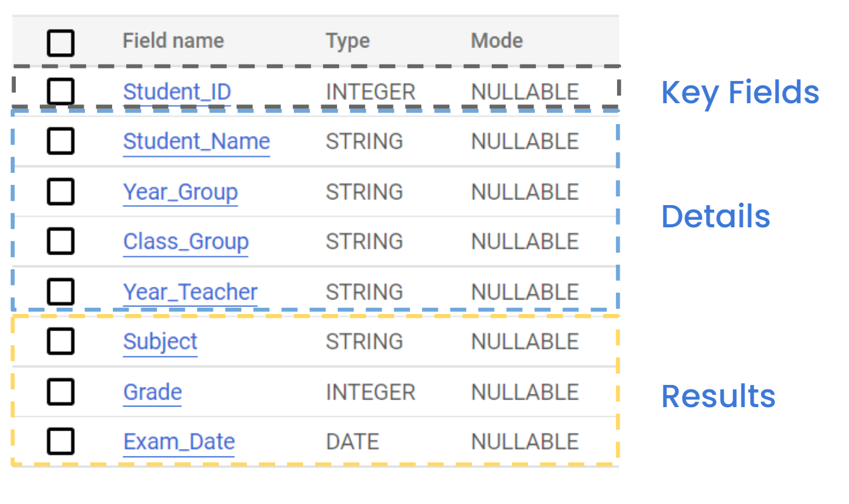The width and height of the screenshot is (849, 504).
Task: Select the Grade row checkbox
Action: coord(61,391)
